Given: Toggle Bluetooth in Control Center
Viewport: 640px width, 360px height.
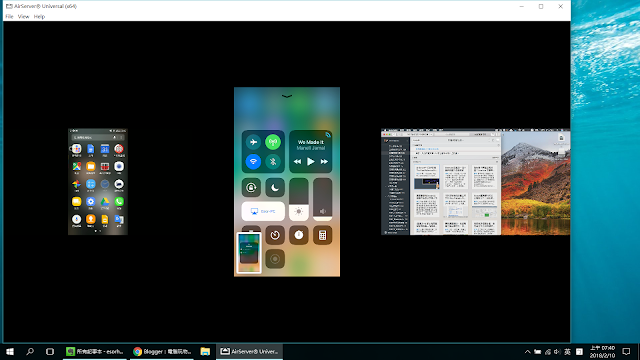Looking at the screenshot, I should (273, 162).
